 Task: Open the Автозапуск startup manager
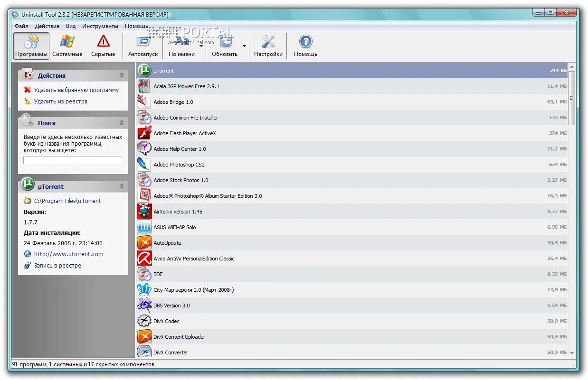pos(143,46)
